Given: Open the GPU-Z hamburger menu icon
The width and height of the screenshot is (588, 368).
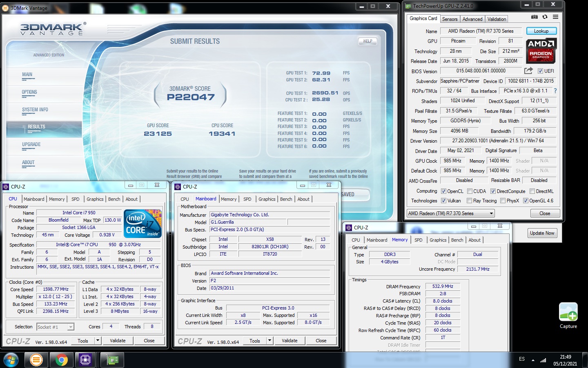Looking at the screenshot, I should click(x=555, y=17).
